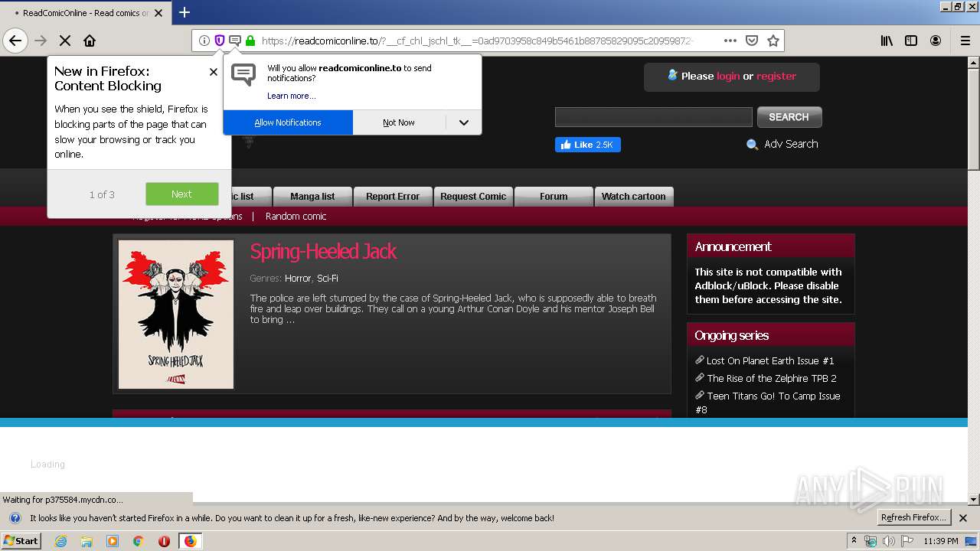Click the URL address bar

point(488,41)
